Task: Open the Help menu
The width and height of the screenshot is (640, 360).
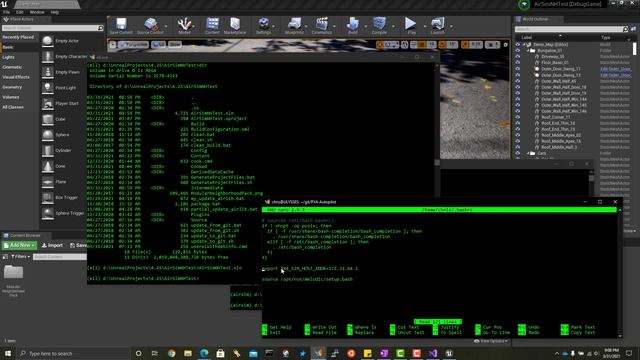Action: coord(55,12)
